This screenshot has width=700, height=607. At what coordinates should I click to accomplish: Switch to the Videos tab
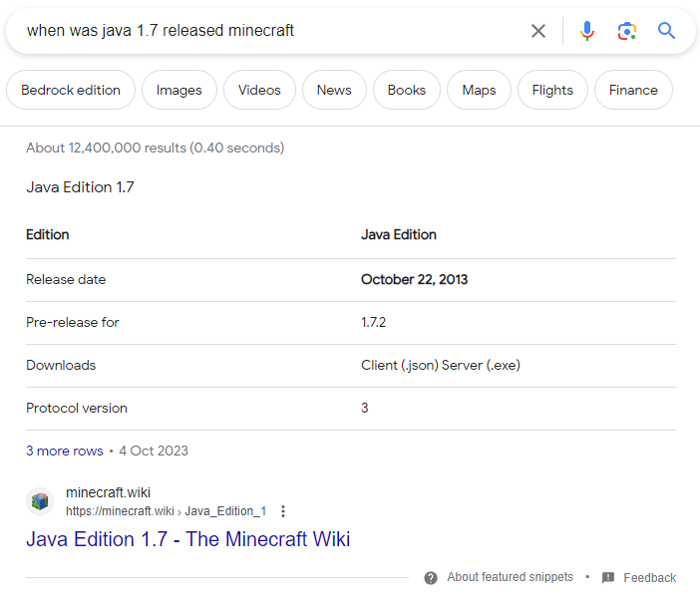pyautogui.click(x=259, y=90)
